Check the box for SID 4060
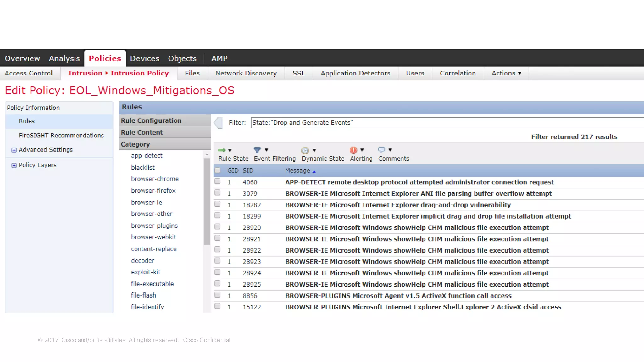This screenshot has height=362, width=644. pyautogui.click(x=218, y=181)
